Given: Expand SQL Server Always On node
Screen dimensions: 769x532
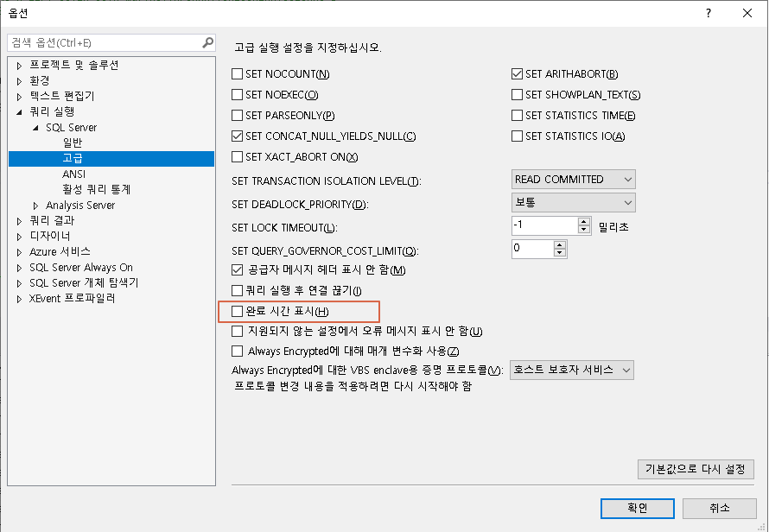Looking at the screenshot, I should coord(20,268).
